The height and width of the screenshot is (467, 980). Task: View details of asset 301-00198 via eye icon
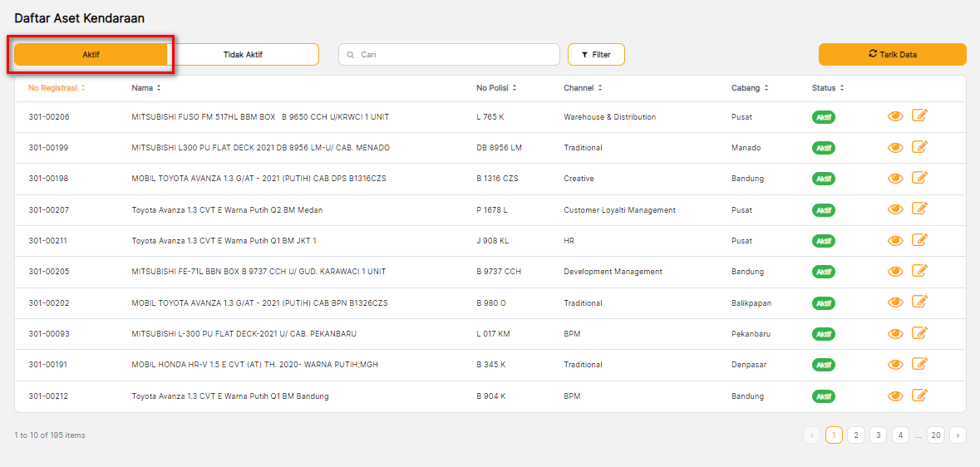coord(895,179)
